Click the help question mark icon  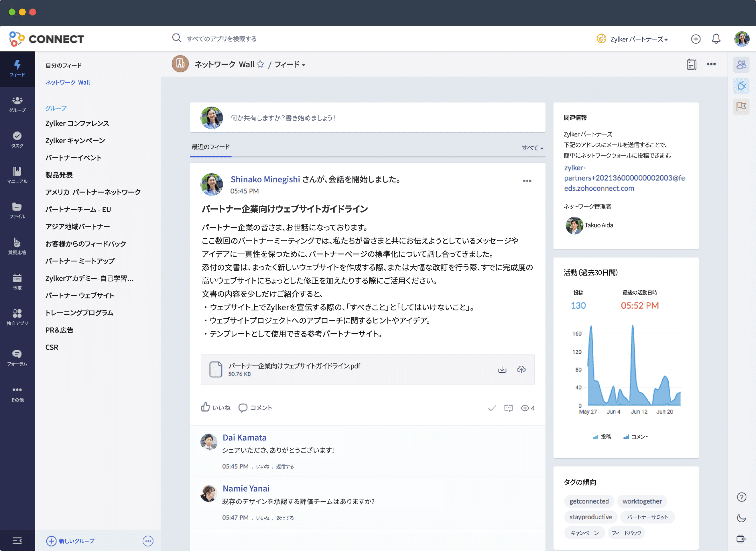pyautogui.click(x=741, y=497)
